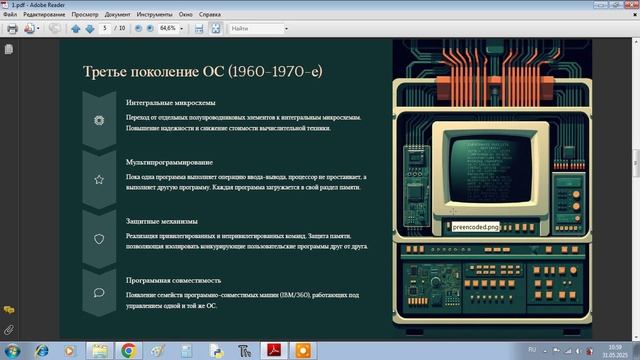Click the microchip icon beside Интегральные микросхемы
Viewport: 640px width, 360px height.
pos(99,120)
